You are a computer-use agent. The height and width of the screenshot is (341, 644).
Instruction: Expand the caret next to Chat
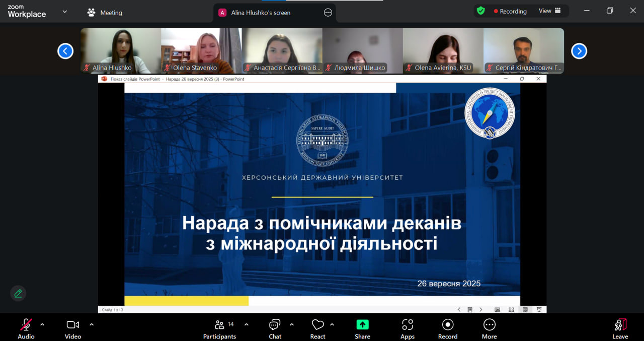pos(292,324)
